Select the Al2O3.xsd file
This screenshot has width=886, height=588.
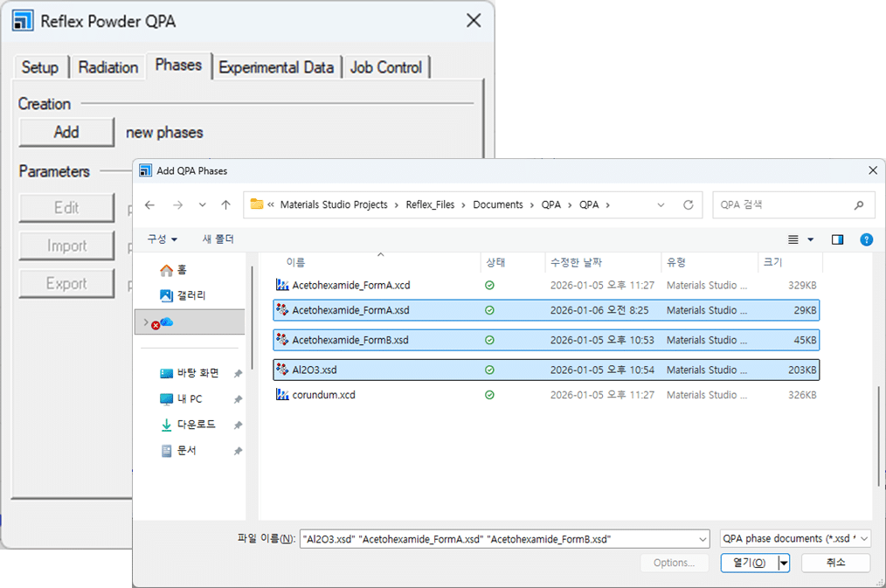coord(546,370)
